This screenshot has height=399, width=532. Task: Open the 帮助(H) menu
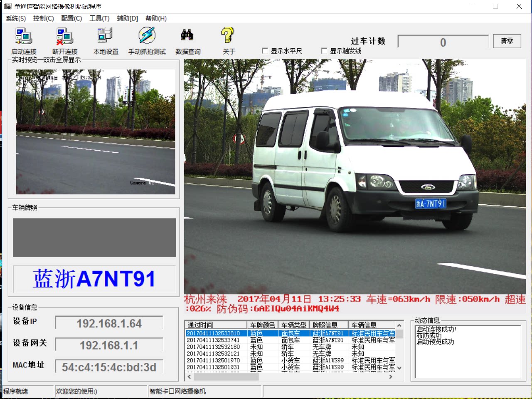[x=156, y=18]
